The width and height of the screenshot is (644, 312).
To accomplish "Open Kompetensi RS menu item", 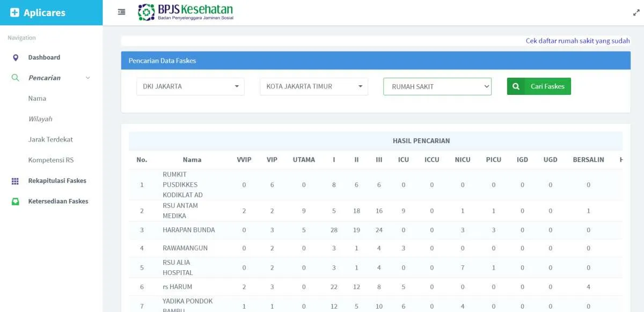I will tap(51, 160).
